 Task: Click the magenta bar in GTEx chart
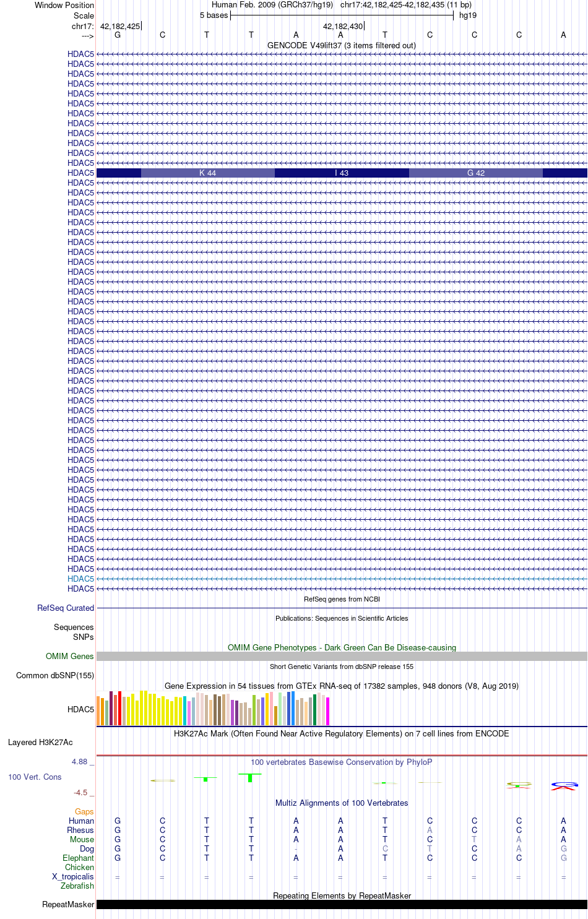click(x=328, y=711)
